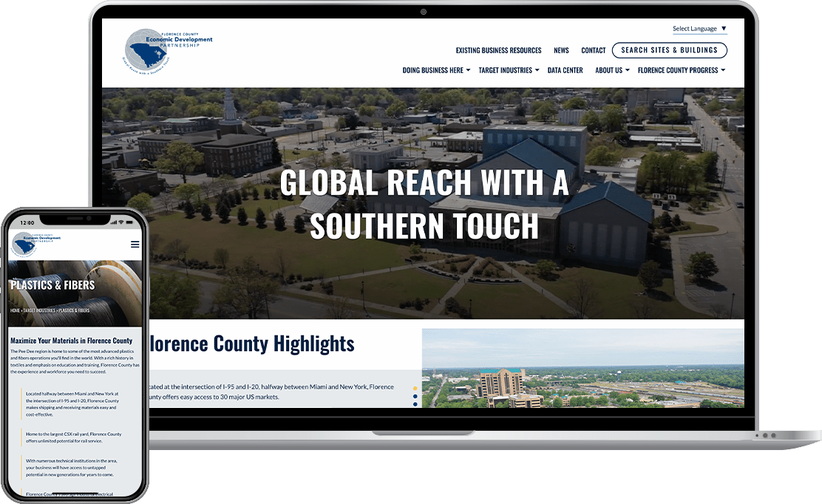Tap the battery icon on the phone status bar
The width and height of the screenshot is (822, 504).
[131, 222]
